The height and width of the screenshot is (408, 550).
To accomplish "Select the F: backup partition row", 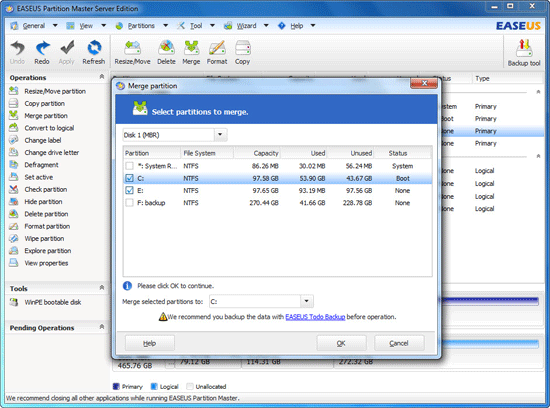I will point(277,202).
